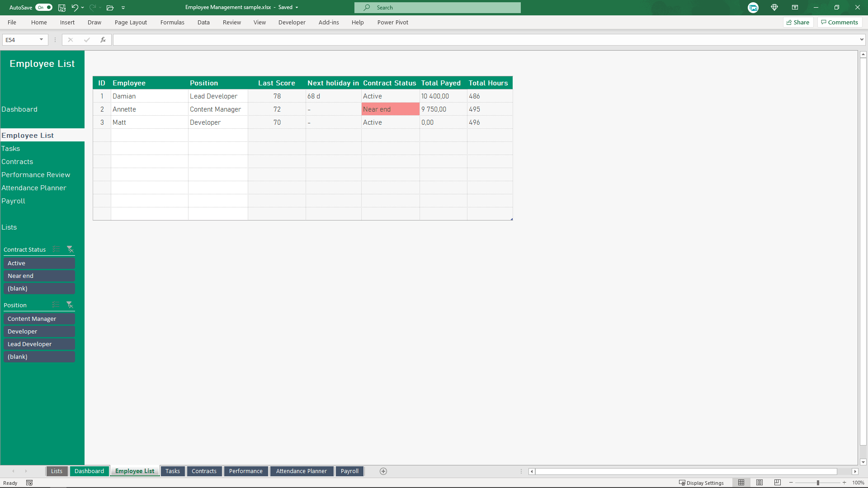This screenshot has width=868, height=488.
Task: Expand the formula bar chevron
Action: point(862,40)
